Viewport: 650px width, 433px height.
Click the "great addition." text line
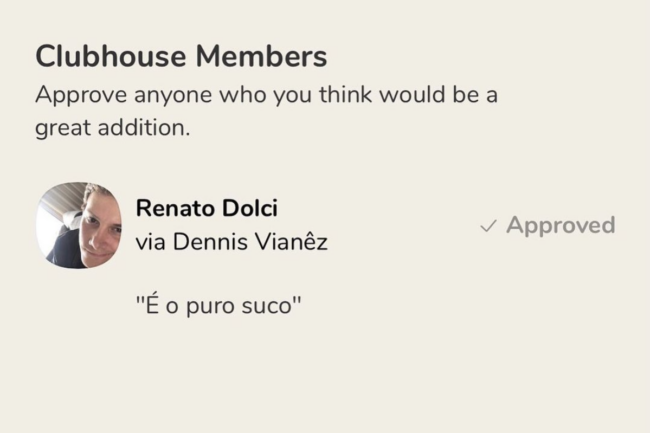click(112, 129)
